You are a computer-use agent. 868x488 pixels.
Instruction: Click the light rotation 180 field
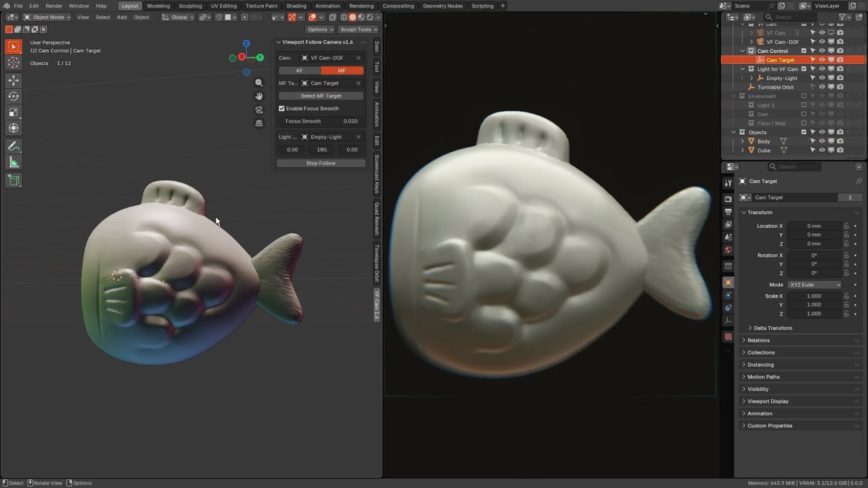point(322,149)
